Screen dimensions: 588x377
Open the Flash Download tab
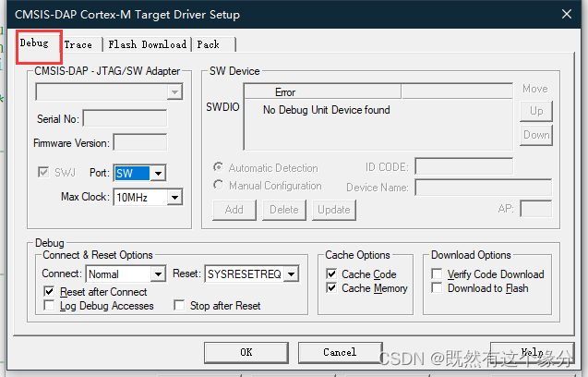(147, 44)
